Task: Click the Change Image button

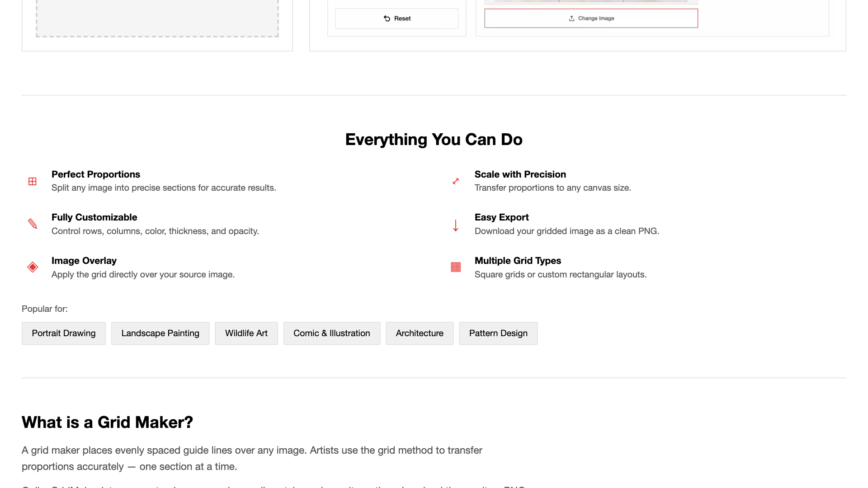Action: click(x=591, y=19)
